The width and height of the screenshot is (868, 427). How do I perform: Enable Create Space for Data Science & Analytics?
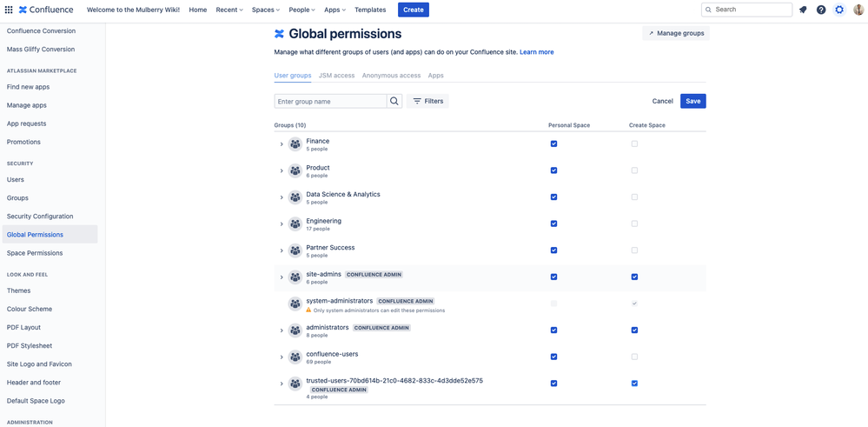tap(634, 197)
